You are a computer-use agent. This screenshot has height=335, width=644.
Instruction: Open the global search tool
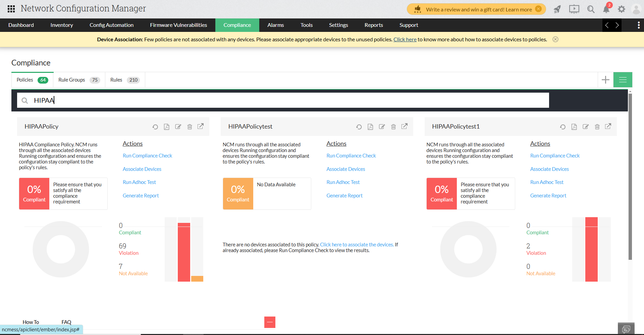(591, 9)
